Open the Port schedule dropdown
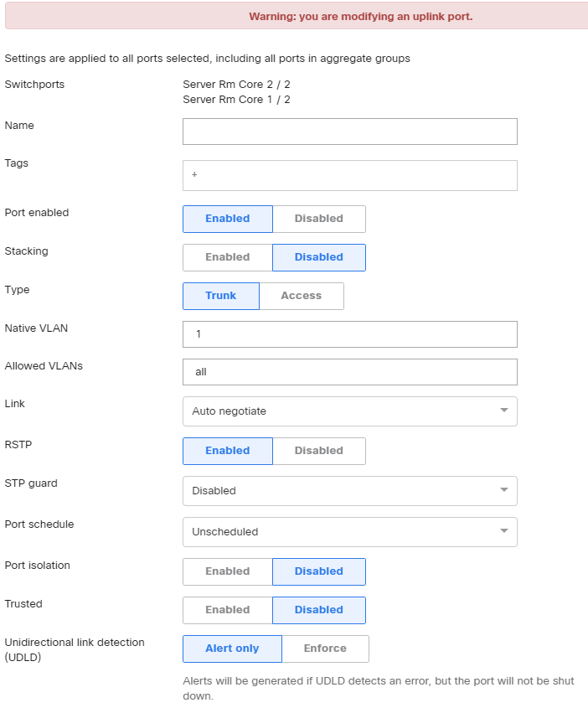This screenshot has width=588, height=708. point(349,532)
